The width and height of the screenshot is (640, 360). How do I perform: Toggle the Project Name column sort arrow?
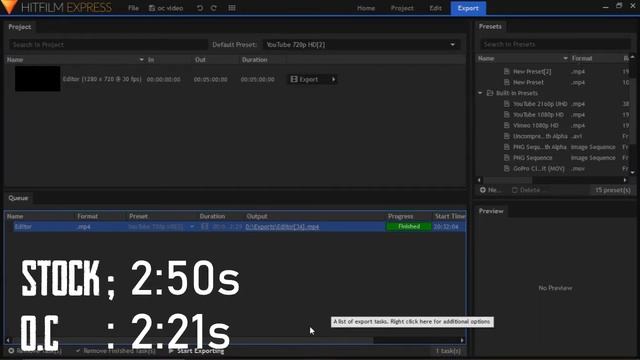pos(141,60)
